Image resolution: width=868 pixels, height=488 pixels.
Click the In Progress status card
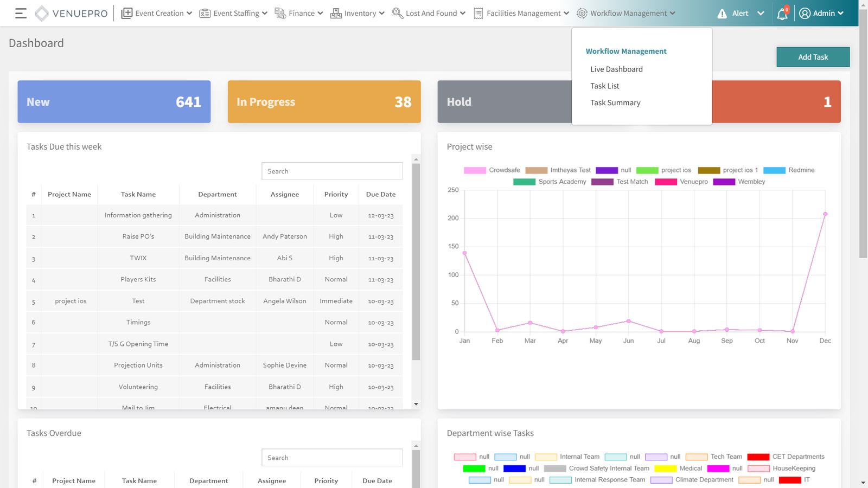[324, 102]
